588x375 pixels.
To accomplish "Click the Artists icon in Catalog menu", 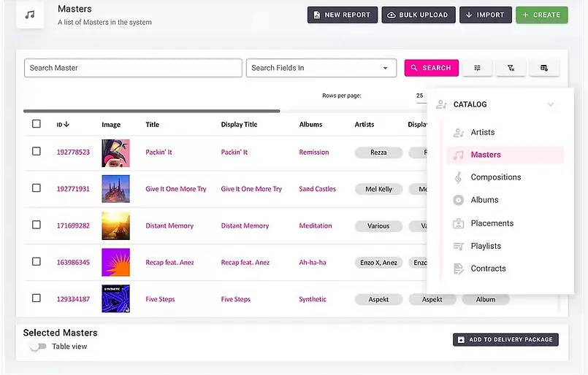I will pyautogui.click(x=459, y=132).
